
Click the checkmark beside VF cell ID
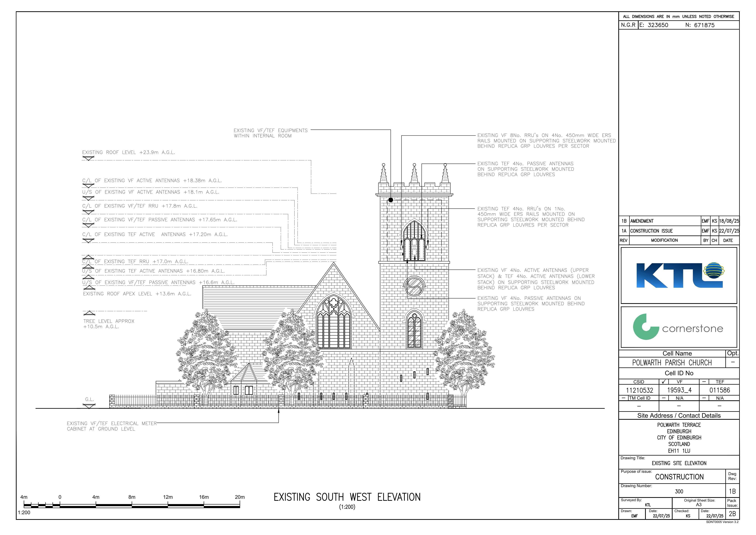coord(664,382)
